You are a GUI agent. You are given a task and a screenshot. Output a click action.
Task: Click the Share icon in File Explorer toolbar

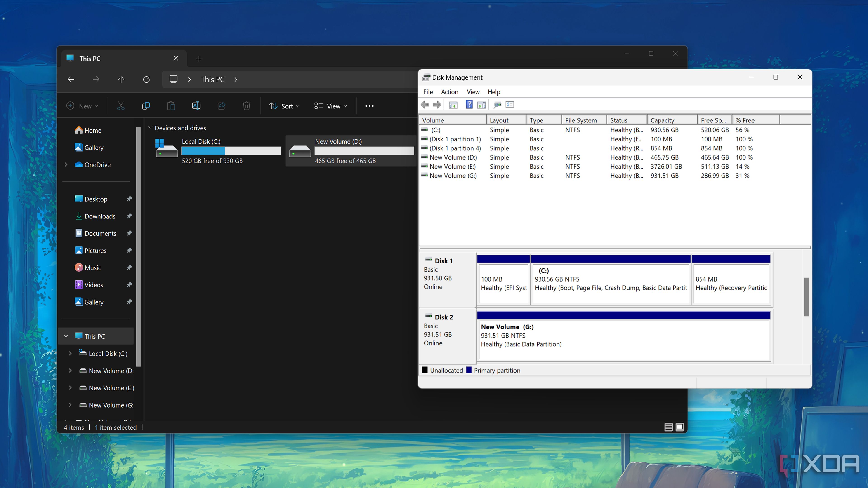[221, 106]
